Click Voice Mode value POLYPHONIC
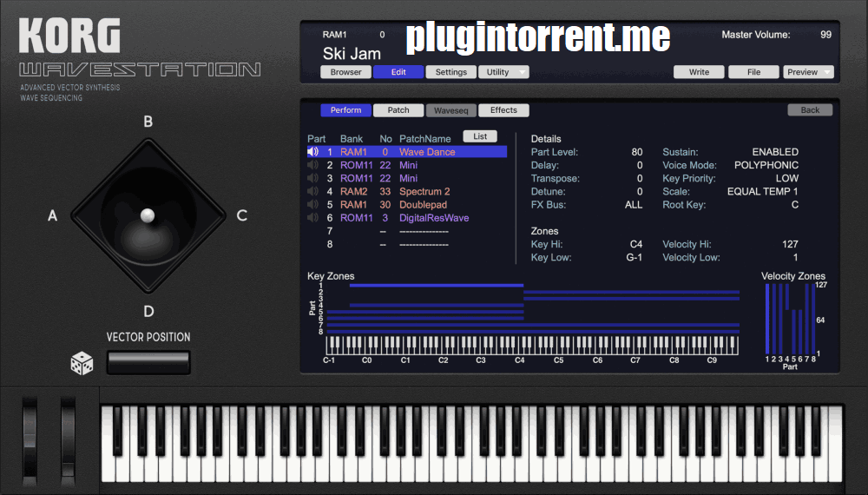The image size is (868, 495). point(766,165)
